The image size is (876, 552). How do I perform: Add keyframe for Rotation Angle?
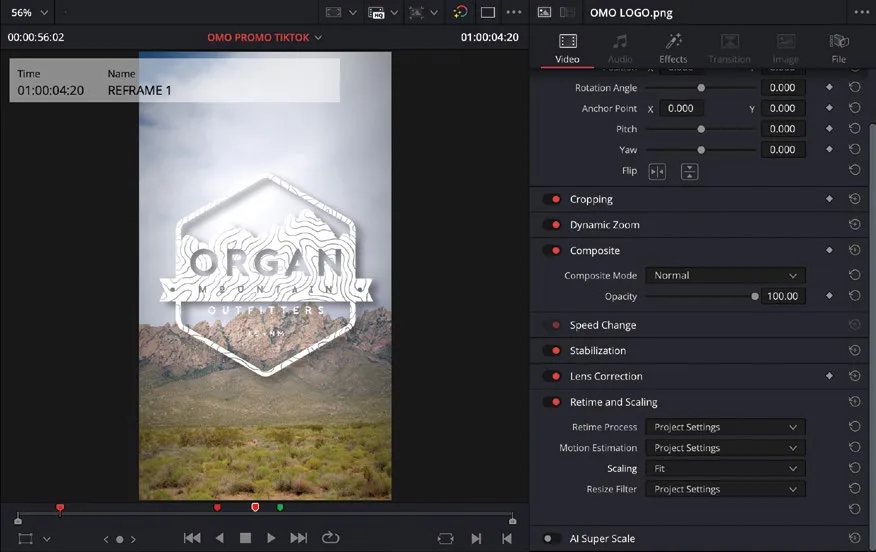click(829, 87)
